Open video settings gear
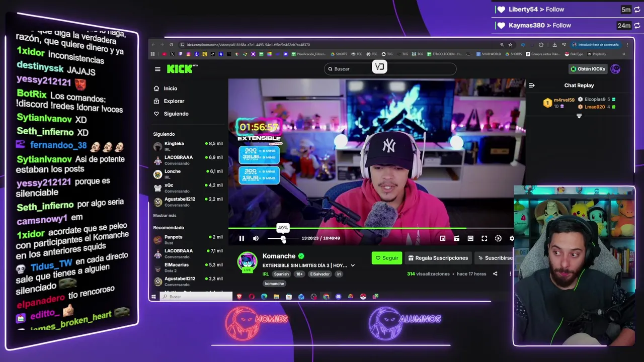The image size is (644, 362). 512,238
